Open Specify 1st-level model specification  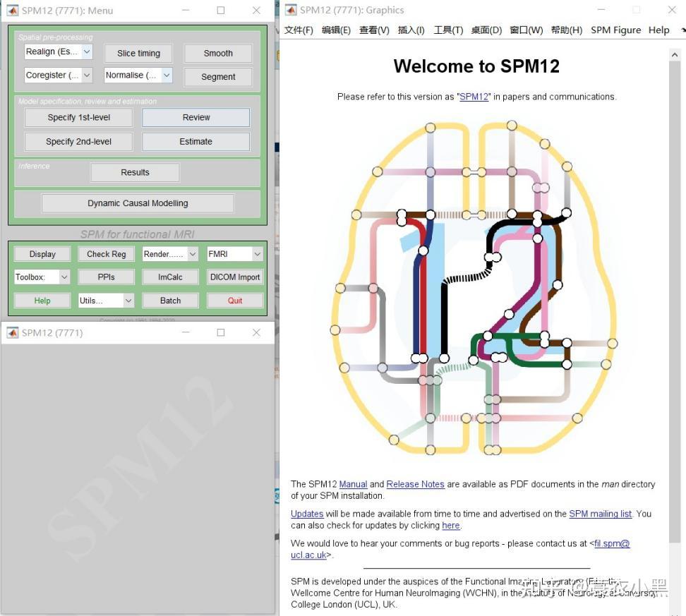point(78,117)
